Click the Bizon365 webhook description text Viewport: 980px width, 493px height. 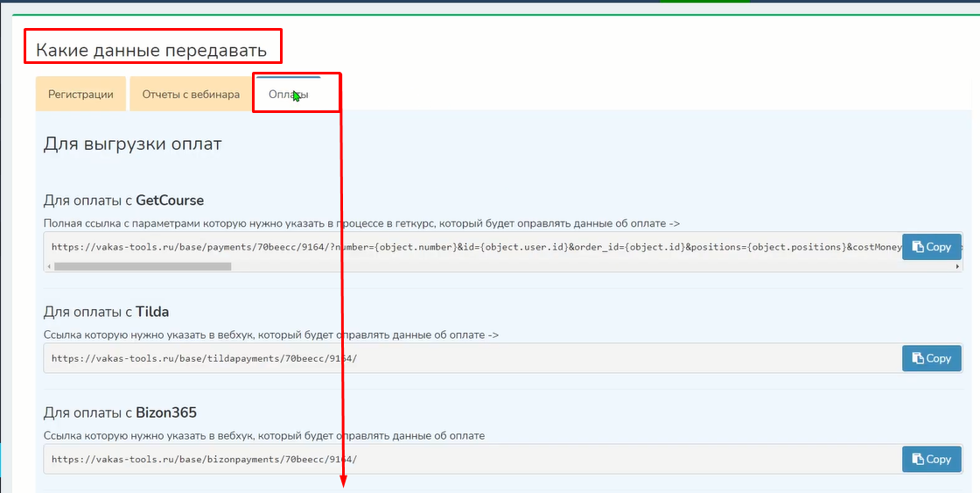pos(263,435)
